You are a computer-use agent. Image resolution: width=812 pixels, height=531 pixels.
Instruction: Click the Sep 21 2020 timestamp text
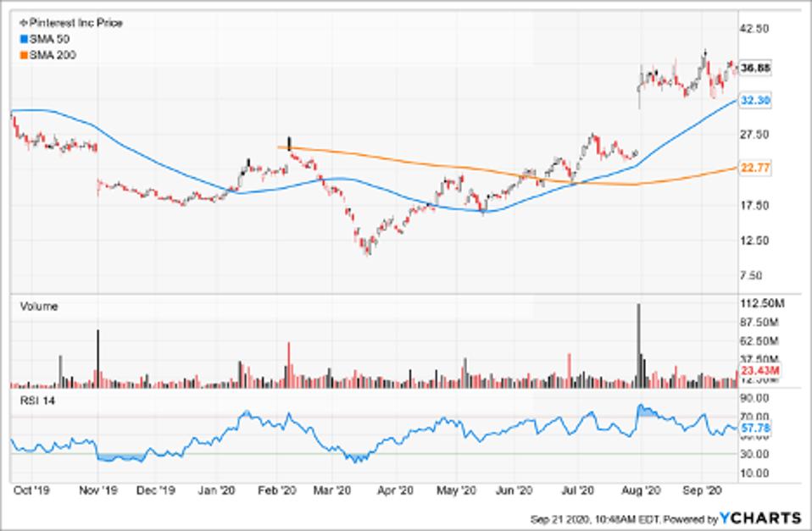[x=593, y=517]
